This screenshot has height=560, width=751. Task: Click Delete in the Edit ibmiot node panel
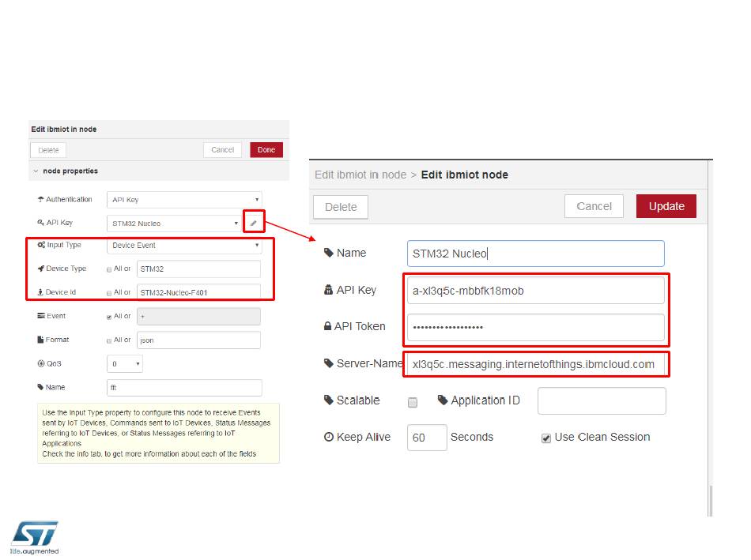coord(341,207)
